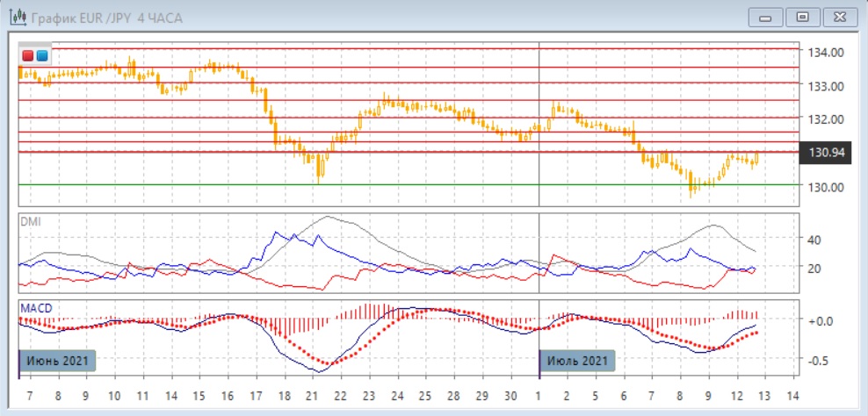Click the 132.00 price axis label
This screenshot has height=416, width=868.
[x=826, y=119]
